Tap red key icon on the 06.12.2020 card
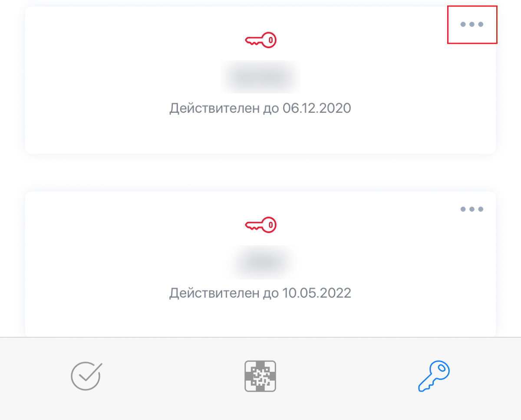Screen dimensions: 521x420 pos(260,40)
